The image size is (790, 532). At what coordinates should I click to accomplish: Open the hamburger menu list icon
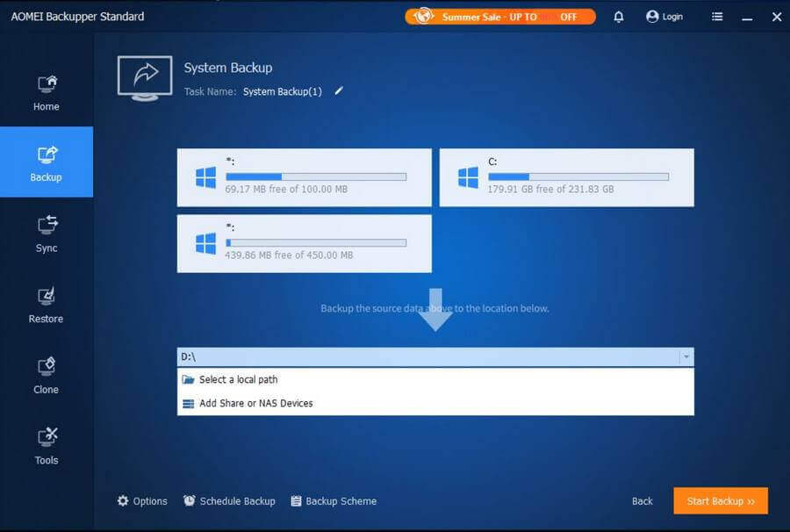point(717,17)
